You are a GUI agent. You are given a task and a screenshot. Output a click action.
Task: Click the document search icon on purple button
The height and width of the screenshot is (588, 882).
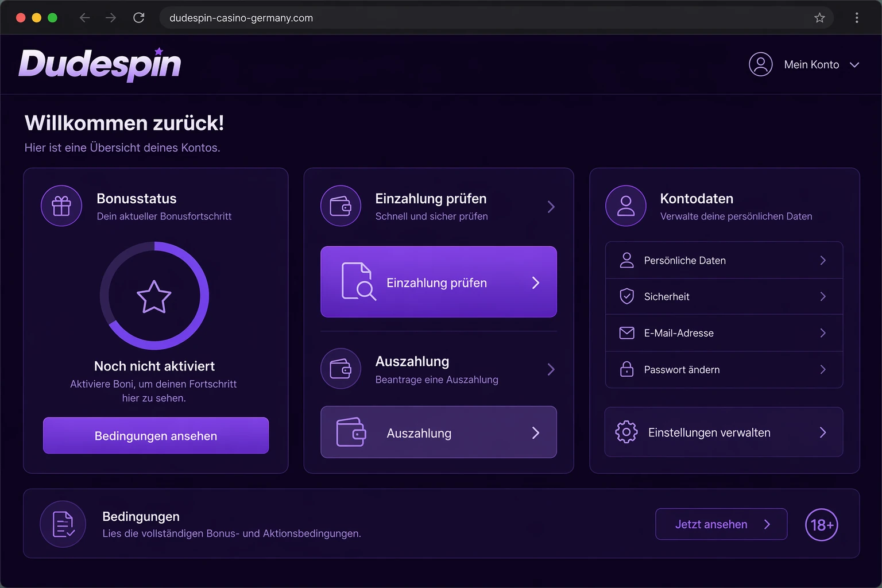[x=359, y=281]
